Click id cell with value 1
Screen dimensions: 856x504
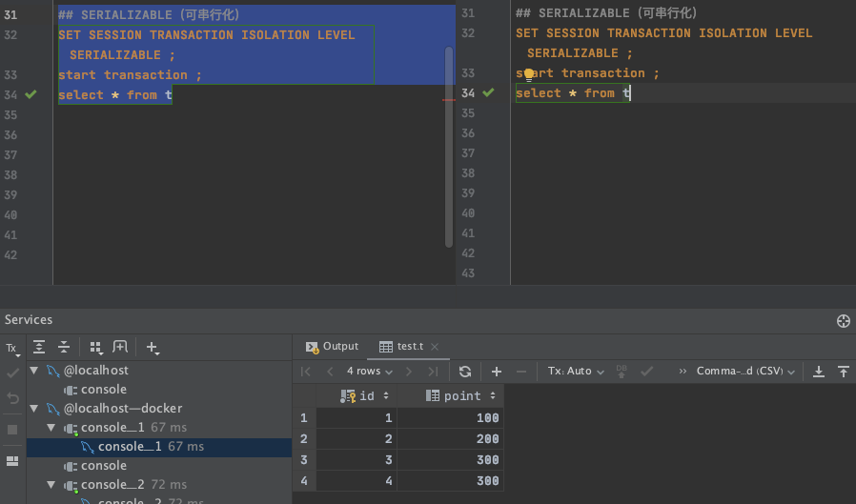[x=357, y=418]
